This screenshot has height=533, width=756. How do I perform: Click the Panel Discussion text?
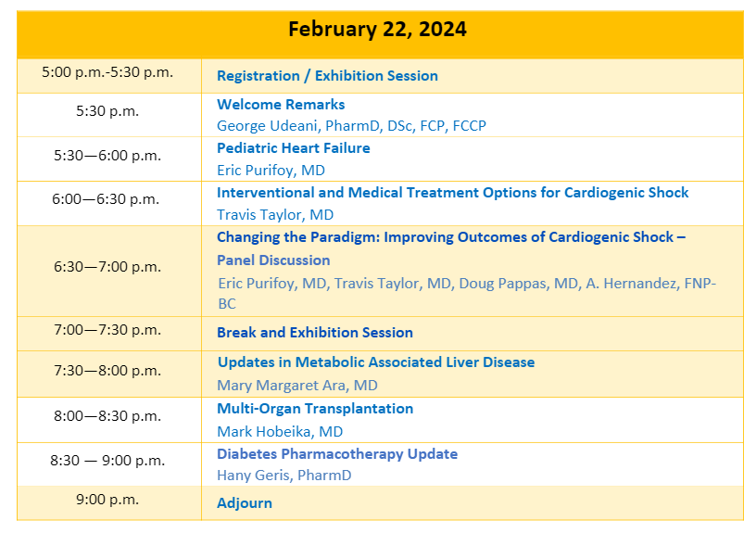273,260
